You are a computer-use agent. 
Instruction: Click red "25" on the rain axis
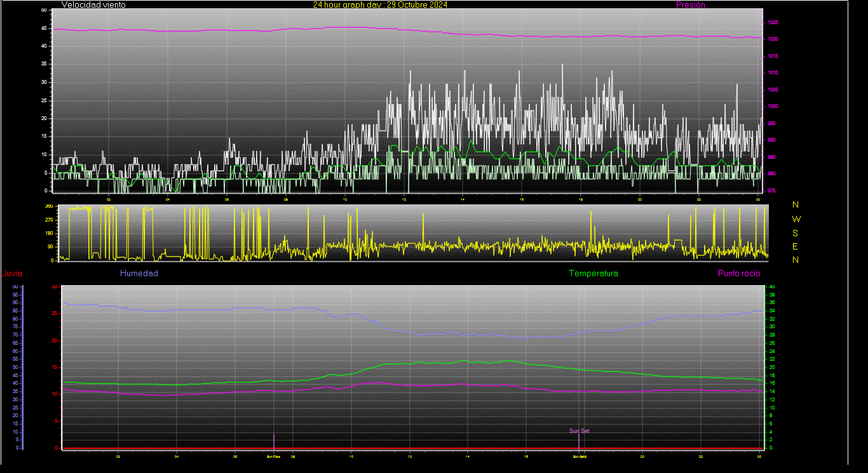pyautogui.click(x=54, y=314)
